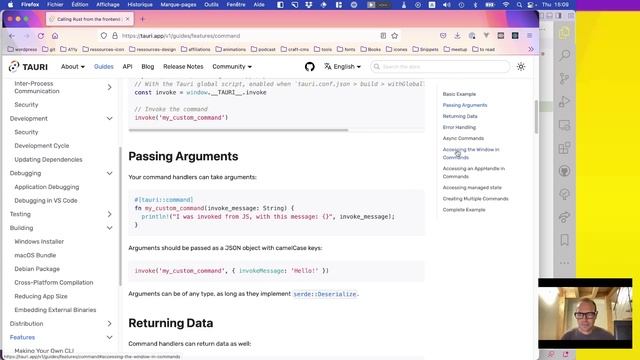Click the docs search field

(x=440, y=67)
